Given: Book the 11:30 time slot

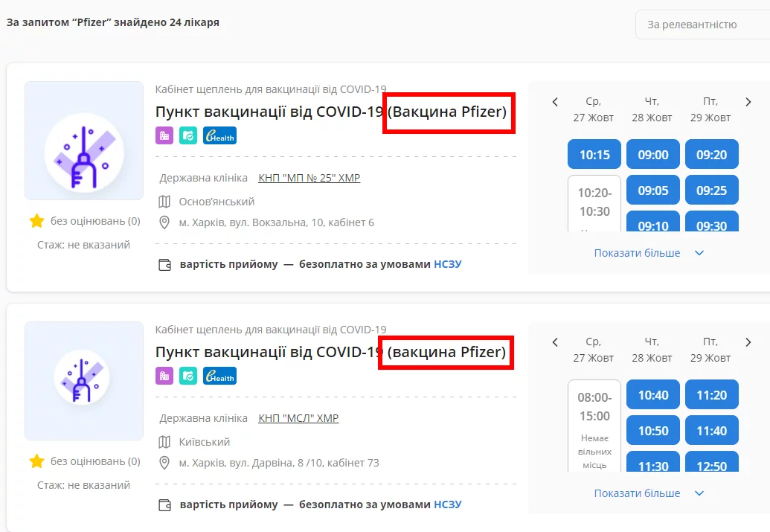Looking at the screenshot, I should 653,462.
